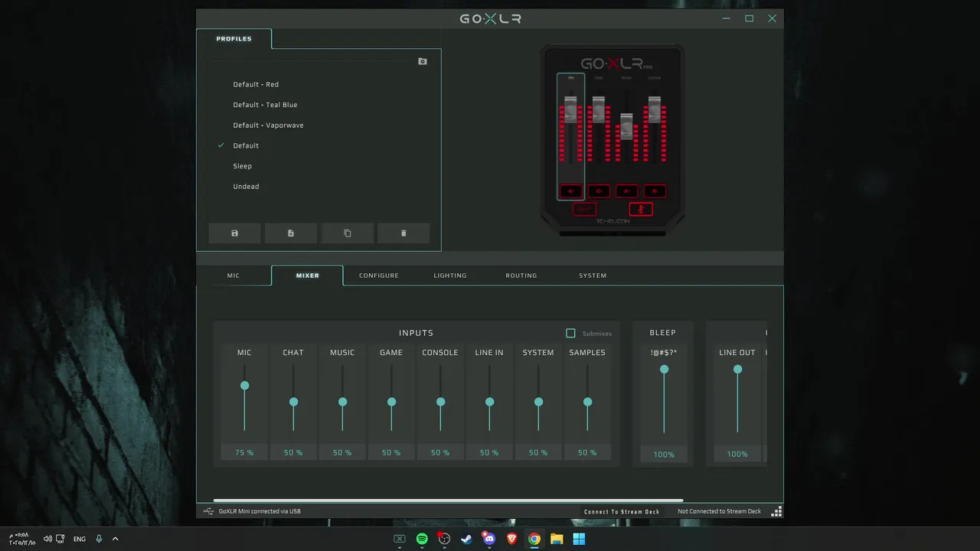980x551 pixels.
Task: Select the Mixer tab
Action: pyautogui.click(x=308, y=275)
